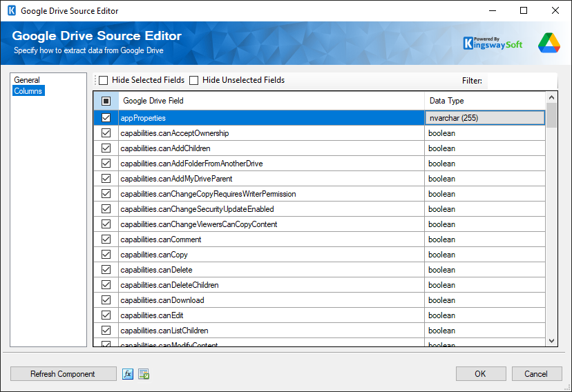The height and width of the screenshot is (392, 572).
Task: Click the vertical scrollbar thumb
Action: click(x=551, y=115)
